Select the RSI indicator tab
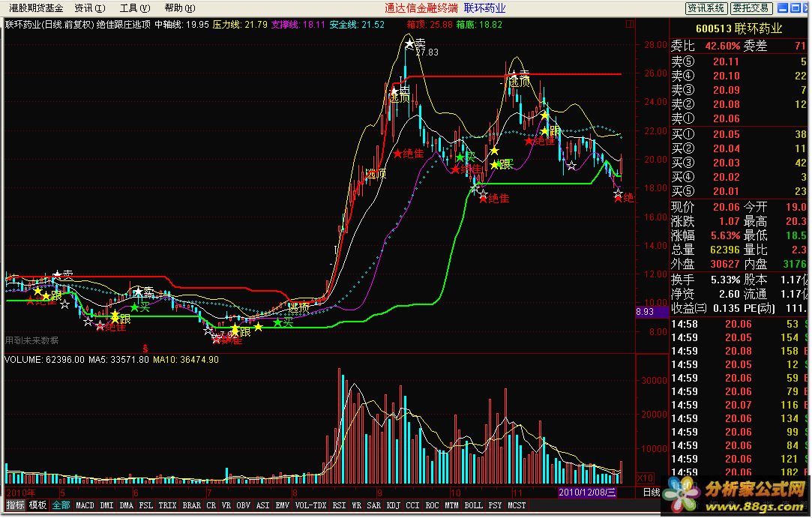812x518 pixels. coord(339,505)
